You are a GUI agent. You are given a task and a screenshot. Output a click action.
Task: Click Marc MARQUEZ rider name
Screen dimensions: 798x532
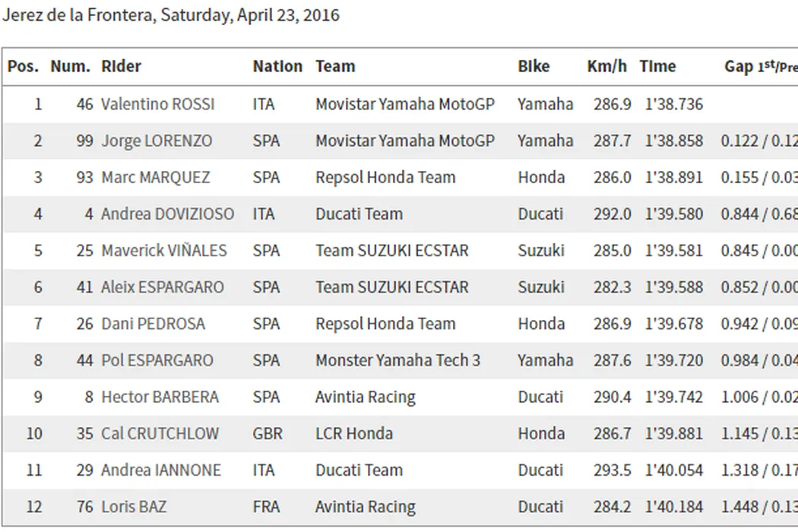coord(155,177)
